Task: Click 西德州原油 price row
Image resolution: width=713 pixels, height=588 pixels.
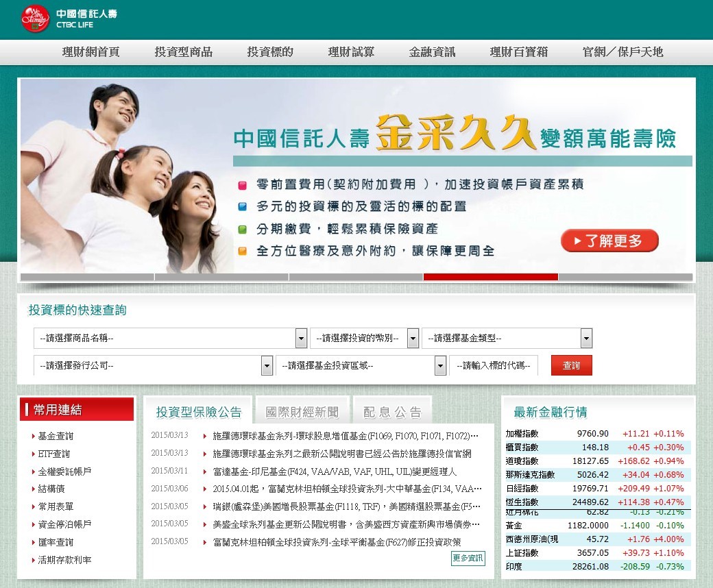Action: (598, 539)
